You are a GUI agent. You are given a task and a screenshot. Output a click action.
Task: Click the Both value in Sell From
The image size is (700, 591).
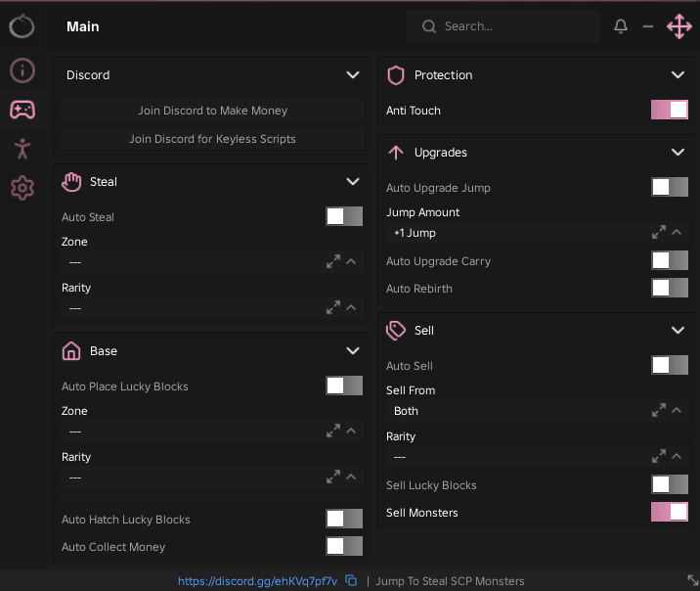[x=406, y=411]
